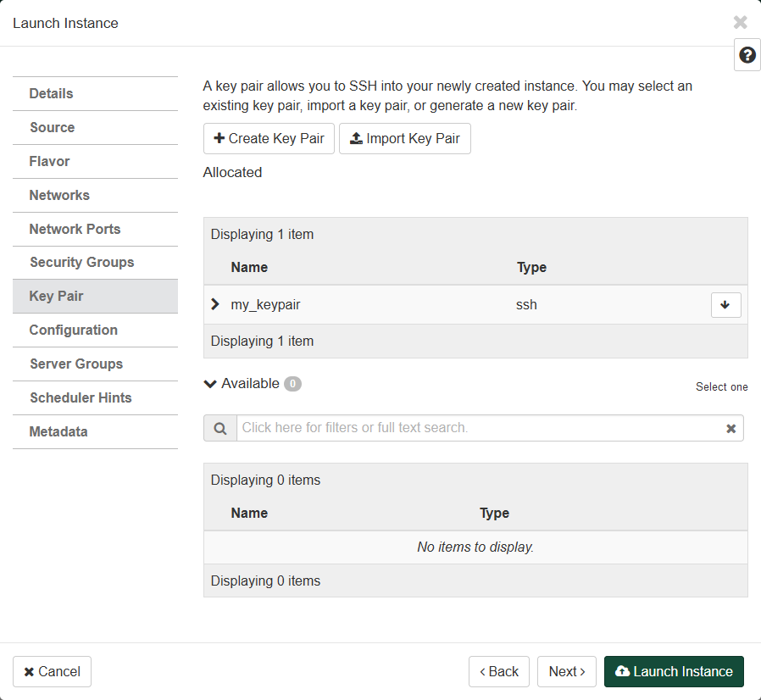Open the Metadata step
761x700 pixels.
(x=58, y=432)
